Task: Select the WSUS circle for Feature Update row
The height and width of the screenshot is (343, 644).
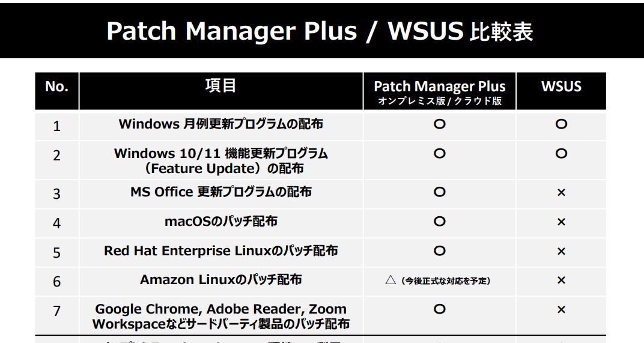Action: click(561, 154)
